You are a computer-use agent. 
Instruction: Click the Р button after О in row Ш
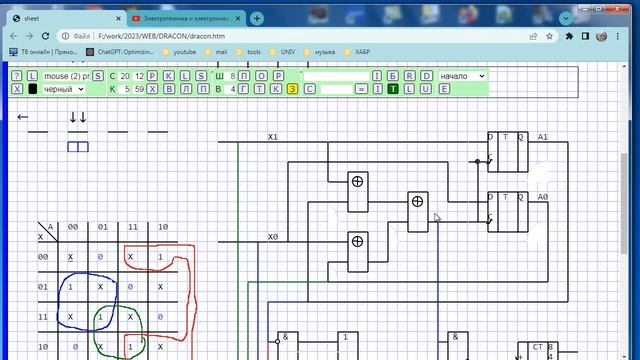tap(278, 76)
